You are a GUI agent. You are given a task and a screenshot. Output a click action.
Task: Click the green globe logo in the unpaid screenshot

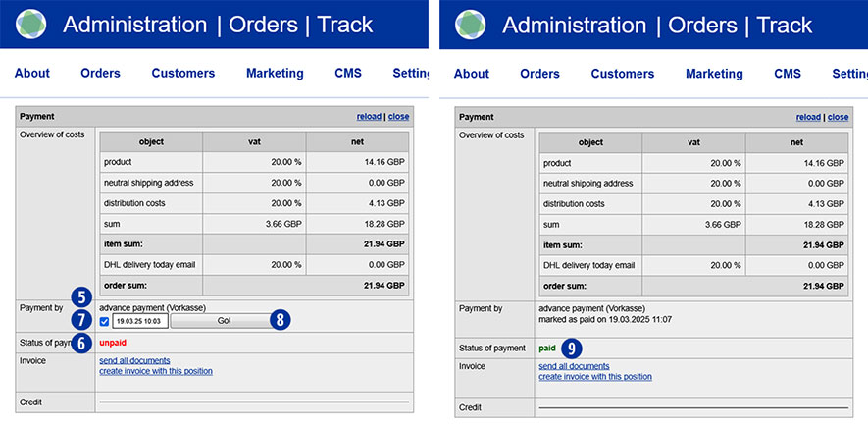point(31,24)
